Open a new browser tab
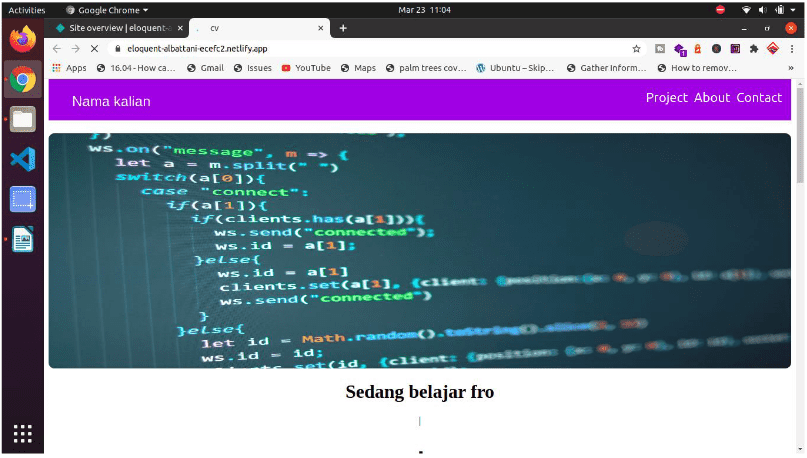This screenshot has height=458, width=807. coord(343,28)
